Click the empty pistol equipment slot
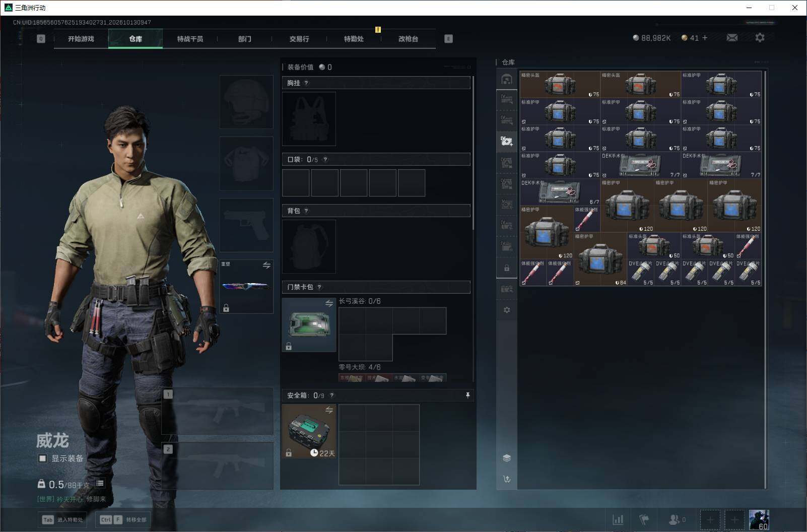This screenshot has height=532, width=807. 246,225
